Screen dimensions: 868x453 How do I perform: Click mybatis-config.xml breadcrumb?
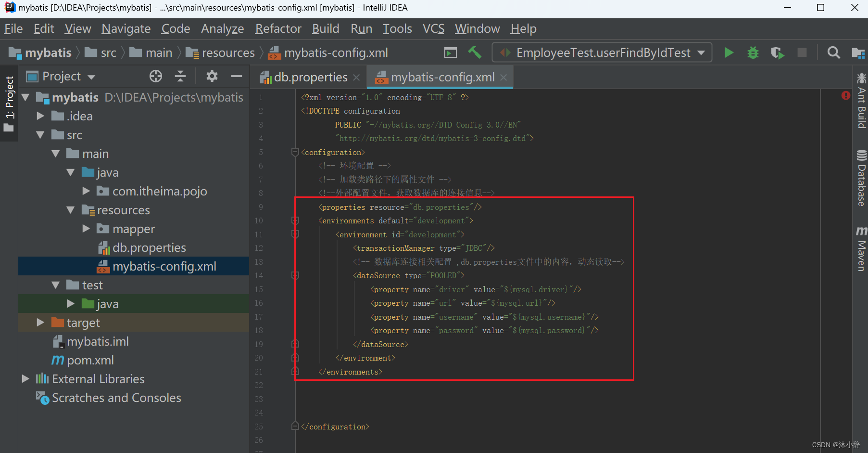tap(328, 52)
